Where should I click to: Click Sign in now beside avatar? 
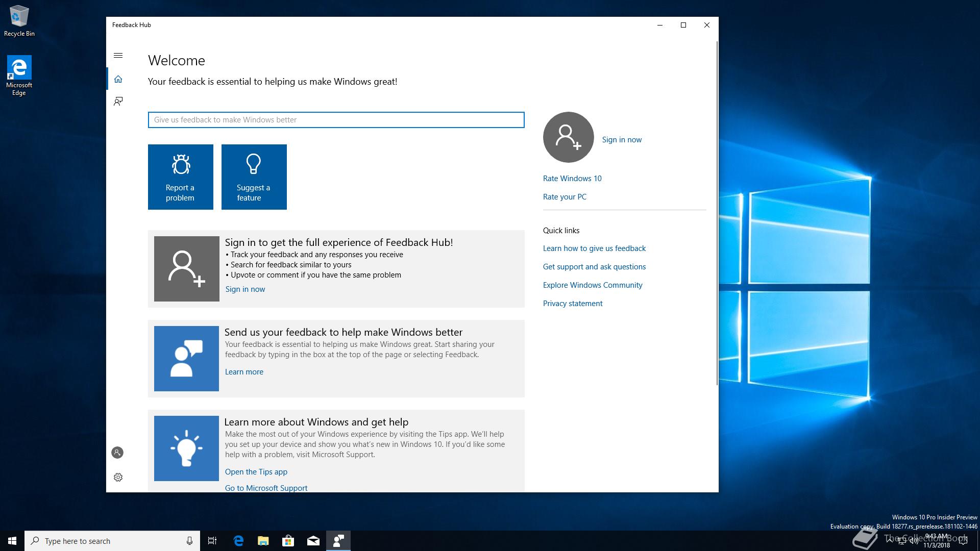pos(622,140)
